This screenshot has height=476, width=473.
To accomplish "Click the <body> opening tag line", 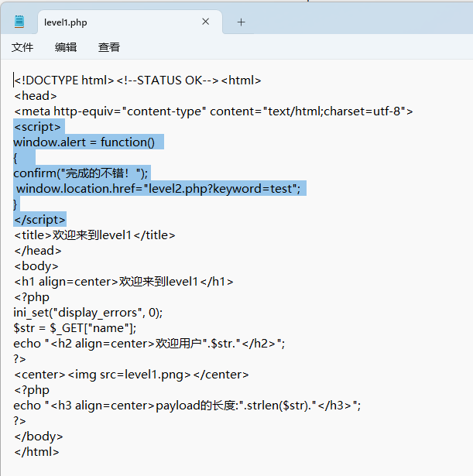I will [x=36, y=266].
